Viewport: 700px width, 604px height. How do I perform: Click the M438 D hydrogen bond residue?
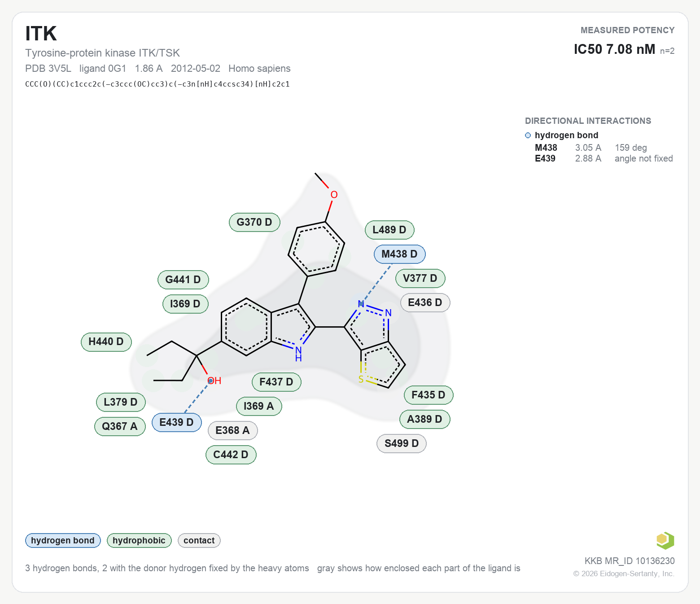[x=399, y=254]
